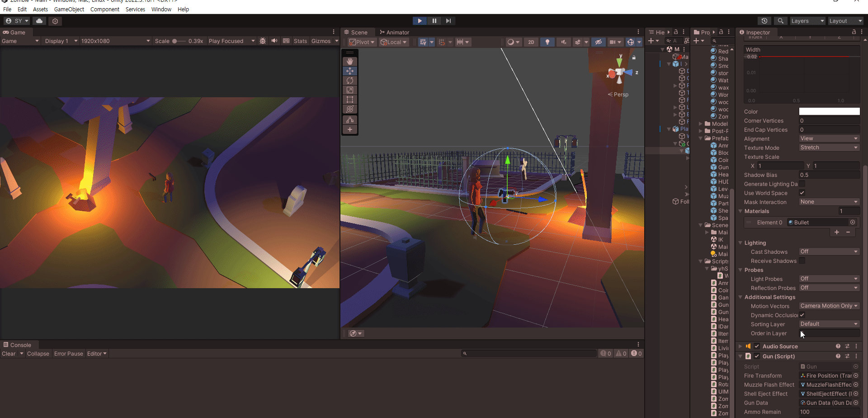Open the File menu

pyautogui.click(x=7, y=9)
